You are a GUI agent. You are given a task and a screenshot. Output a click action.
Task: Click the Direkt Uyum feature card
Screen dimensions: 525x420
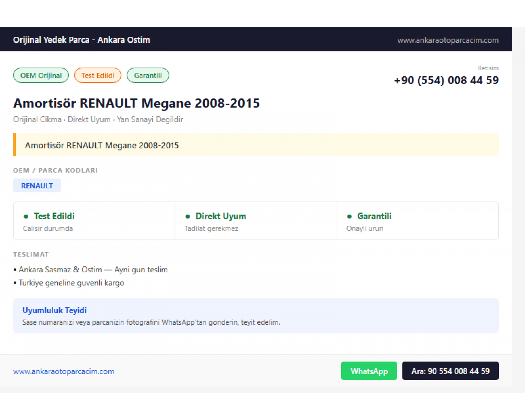256,221
